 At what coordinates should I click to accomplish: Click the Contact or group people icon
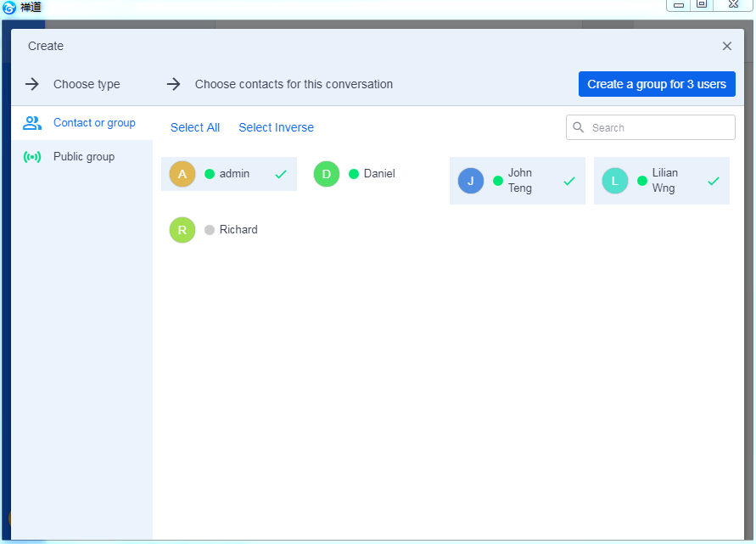click(x=32, y=123)
